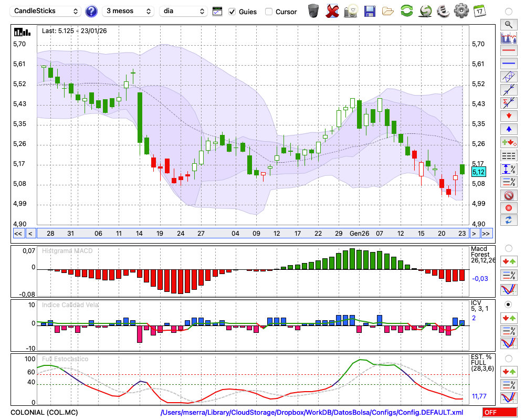
Task: Select the blue horizontal line tool
Action: [508, 64]
